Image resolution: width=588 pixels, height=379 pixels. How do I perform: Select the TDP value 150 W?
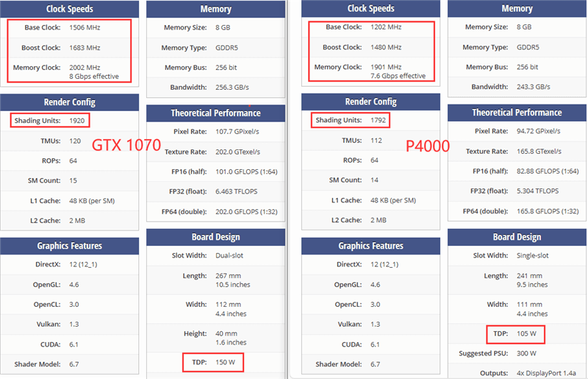(226, 362)
